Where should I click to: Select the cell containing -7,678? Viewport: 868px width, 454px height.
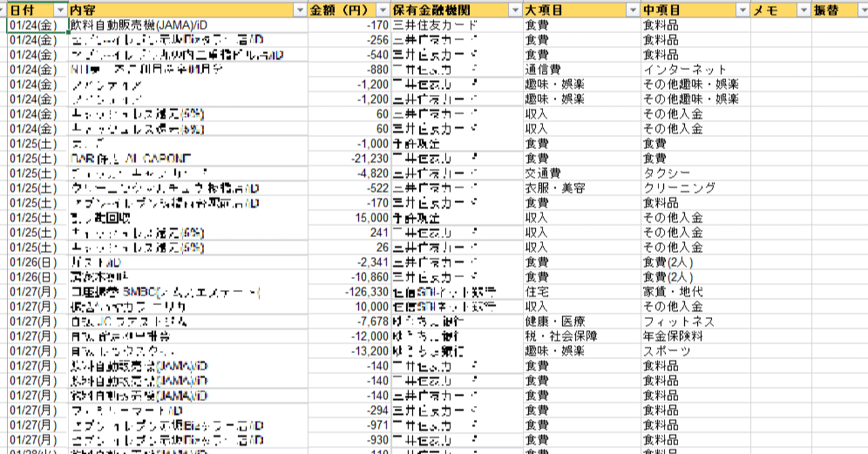click(x=349, y=321)
